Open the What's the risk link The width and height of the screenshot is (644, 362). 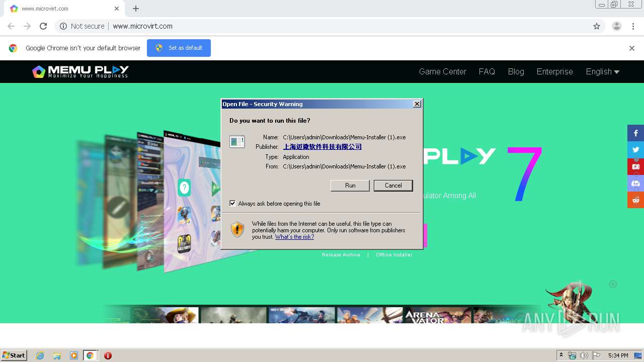click(294, 237)
